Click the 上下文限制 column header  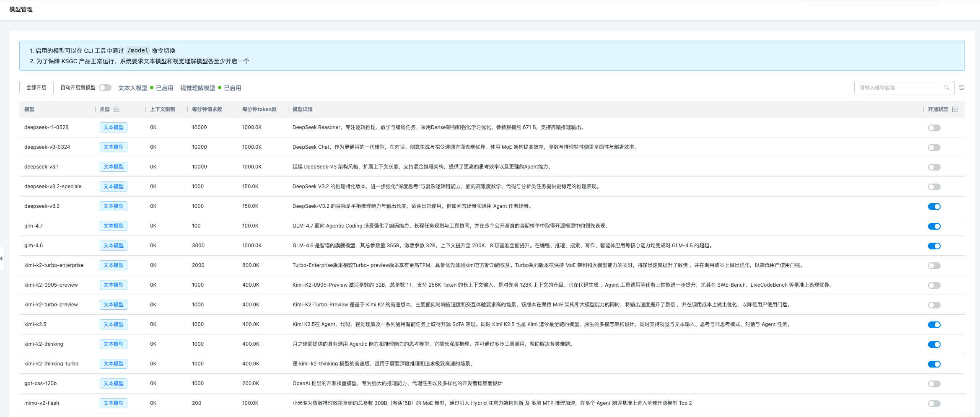pyautogui.click(x=163, y=109)
